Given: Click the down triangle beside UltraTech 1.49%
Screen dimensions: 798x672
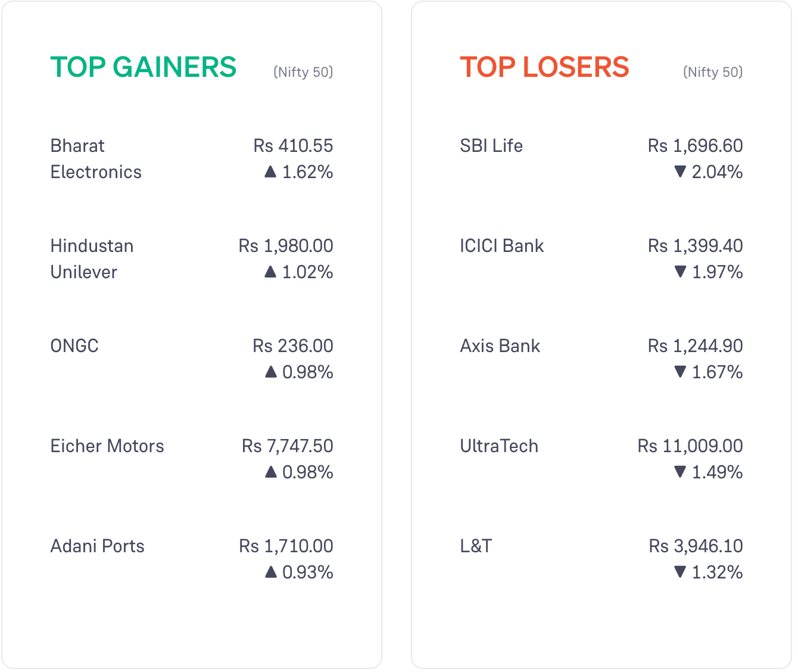Looking at the screenshot, I should [680, 472].
